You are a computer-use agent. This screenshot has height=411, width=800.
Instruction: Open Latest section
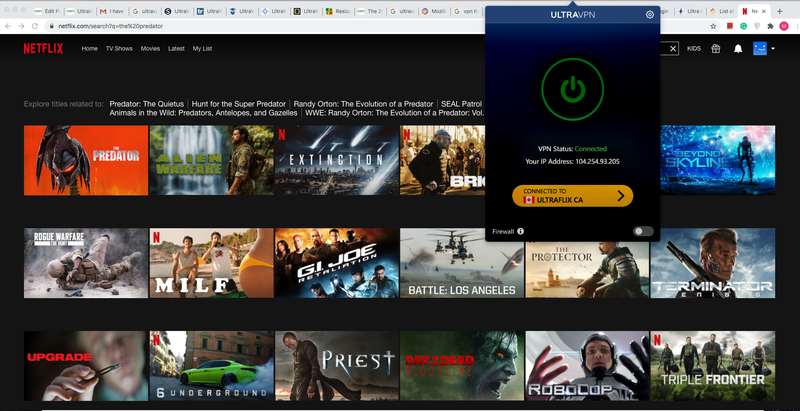click(176, 49)
